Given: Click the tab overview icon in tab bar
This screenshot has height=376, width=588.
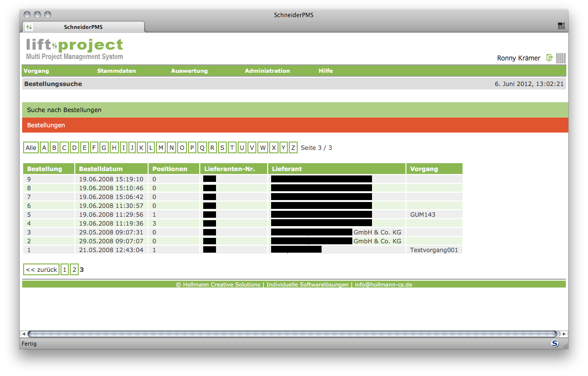Looking at the screenshot, I should pyautogui.click(x=561, y=27).
